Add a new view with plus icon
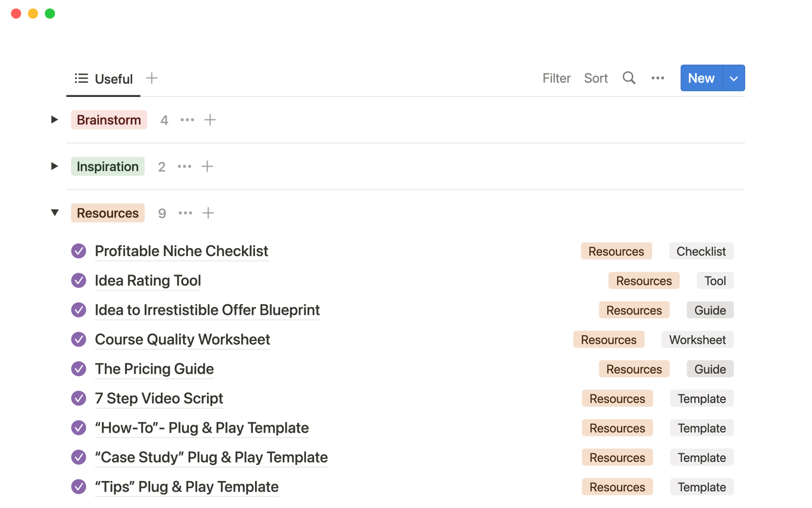 click(x=151, y=78)
